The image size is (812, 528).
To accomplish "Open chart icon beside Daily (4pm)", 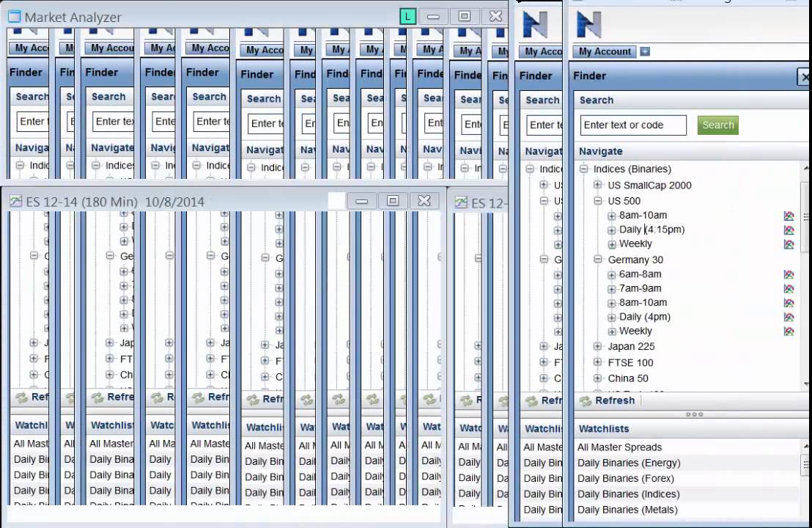I will pyautogui.click(x=789, y=317).
